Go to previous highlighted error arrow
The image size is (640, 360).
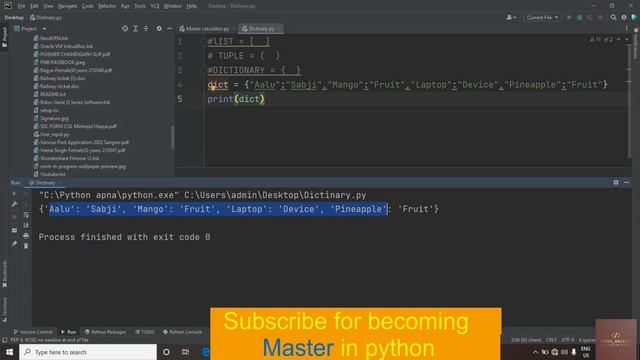pos(618,40)
